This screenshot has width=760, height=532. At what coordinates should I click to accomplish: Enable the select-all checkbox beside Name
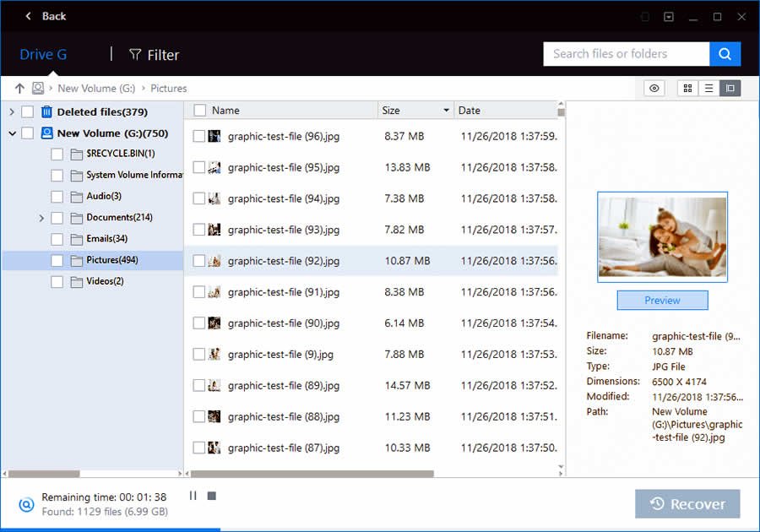[x=199, y=110]
